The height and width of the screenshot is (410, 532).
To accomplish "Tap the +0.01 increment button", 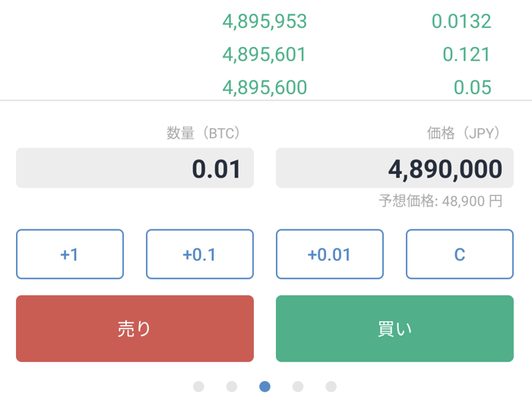I will click(330, 254).
